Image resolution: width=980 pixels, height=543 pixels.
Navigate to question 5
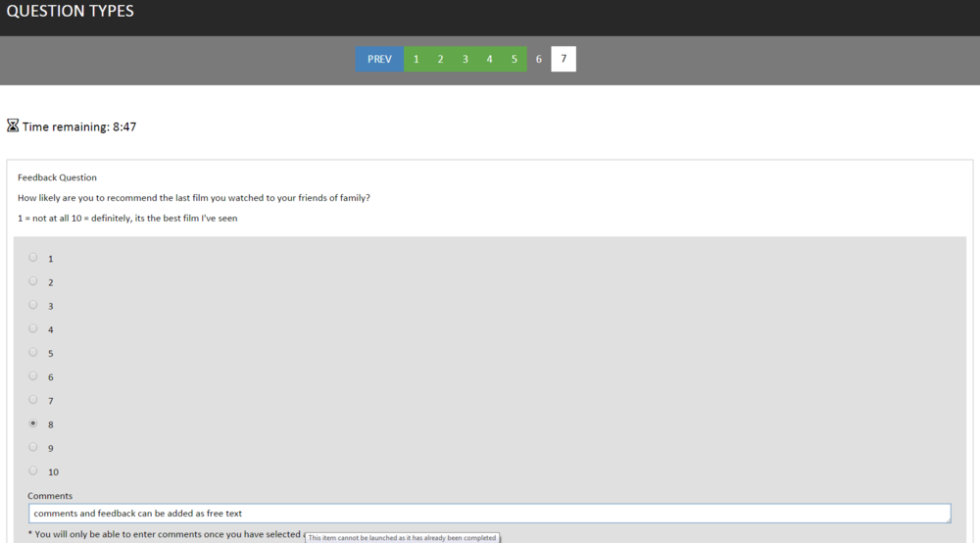point(514,59)
